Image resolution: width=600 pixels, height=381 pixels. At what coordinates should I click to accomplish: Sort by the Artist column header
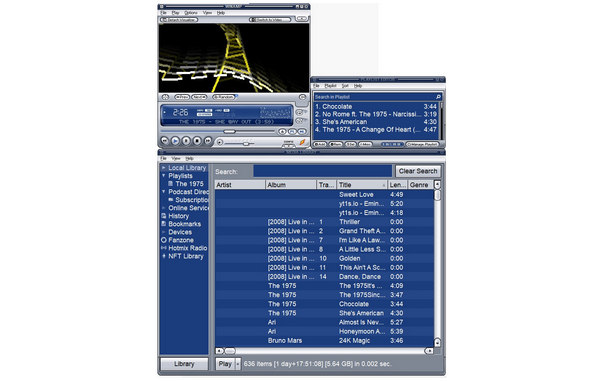pos(240,185)
